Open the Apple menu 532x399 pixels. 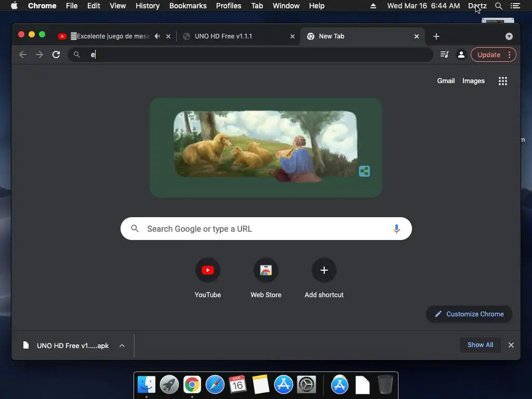[x=14, y=6]
